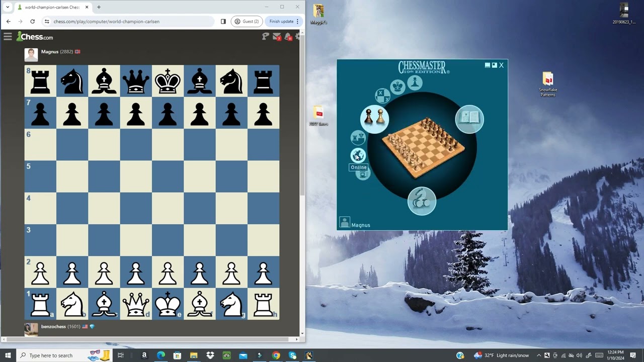
Task: Open Microsoft Edge from the taskbar
Action: click(160, 355)
